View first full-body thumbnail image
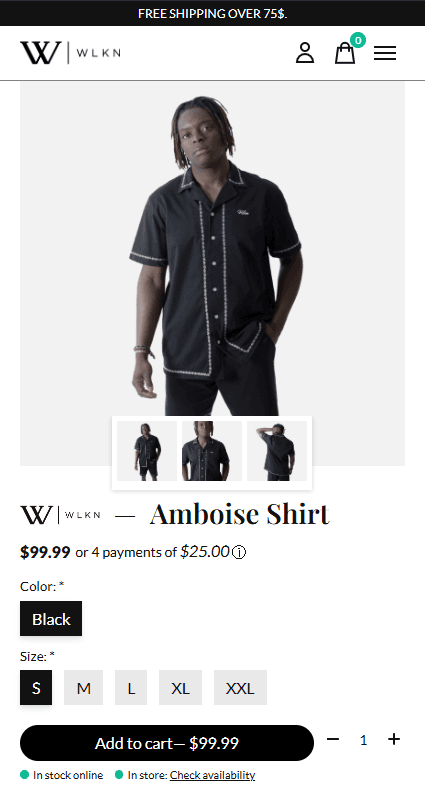425x800 pixels. [147, 451]
